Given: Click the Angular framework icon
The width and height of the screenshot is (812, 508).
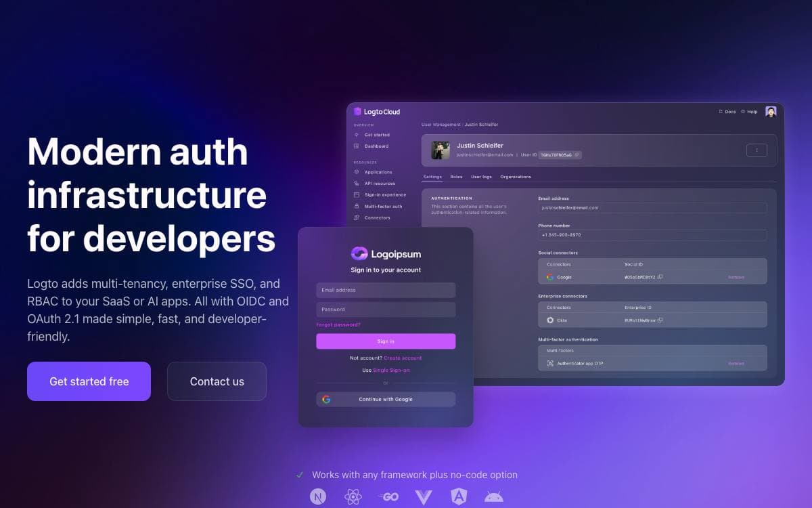Looking at the screenshot, I should click(x=459, y=496).
